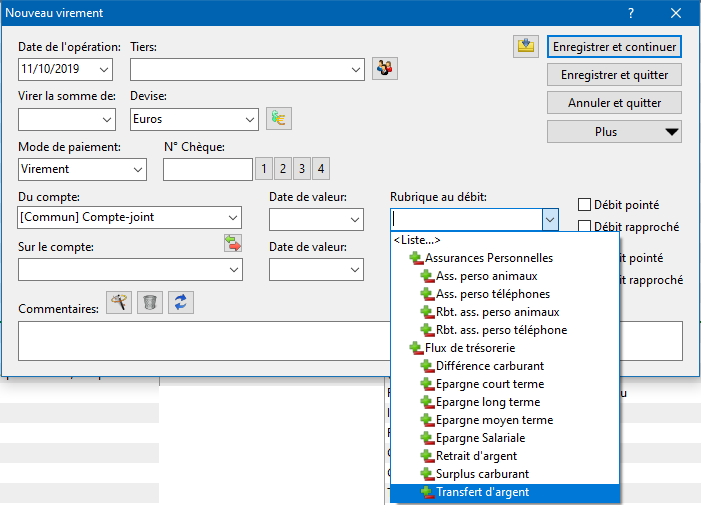Choose Epargne court terme entry
The width and height of the screenshot is (701, 505).
click(x=505, y=384)
